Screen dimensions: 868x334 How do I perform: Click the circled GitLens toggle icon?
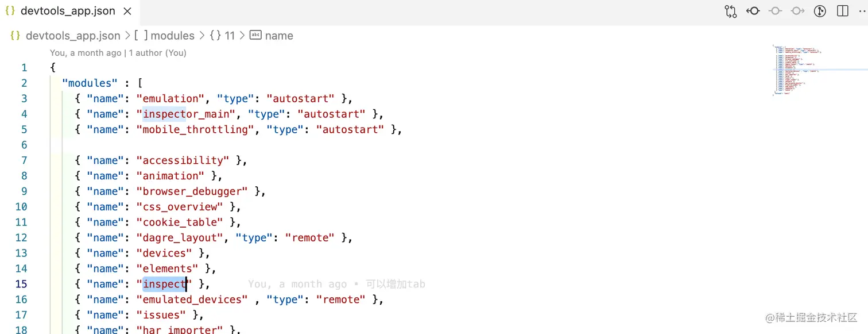point(820,11)
